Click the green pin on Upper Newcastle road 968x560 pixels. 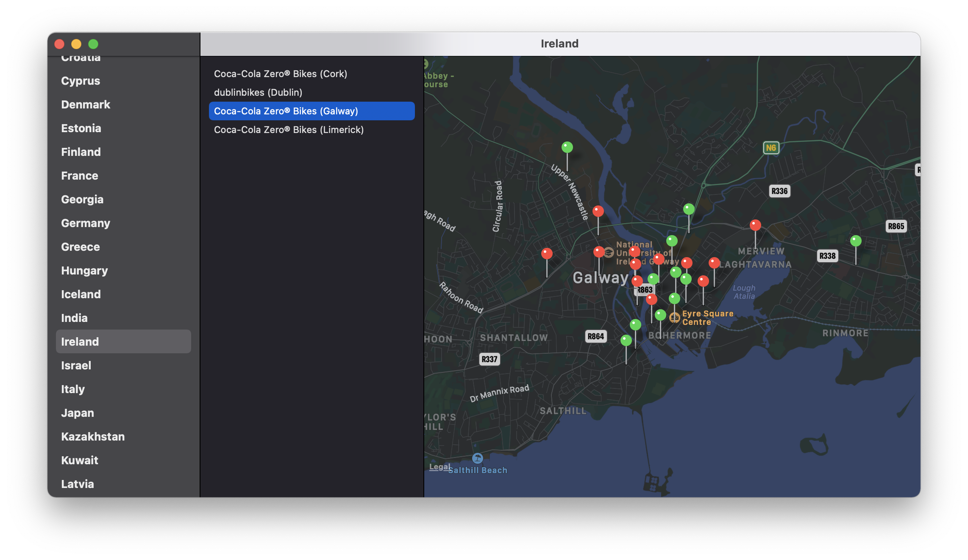[x=567, y=147]
